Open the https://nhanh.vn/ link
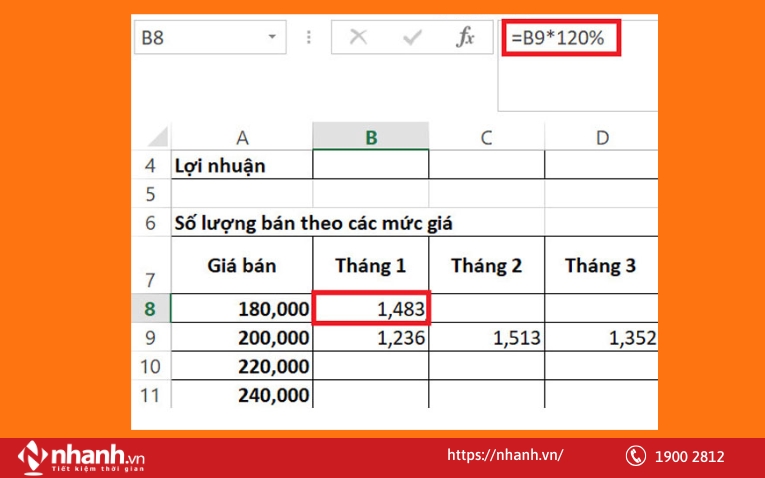The width and height of the screenshot is (765, 478). pos(505,455)
